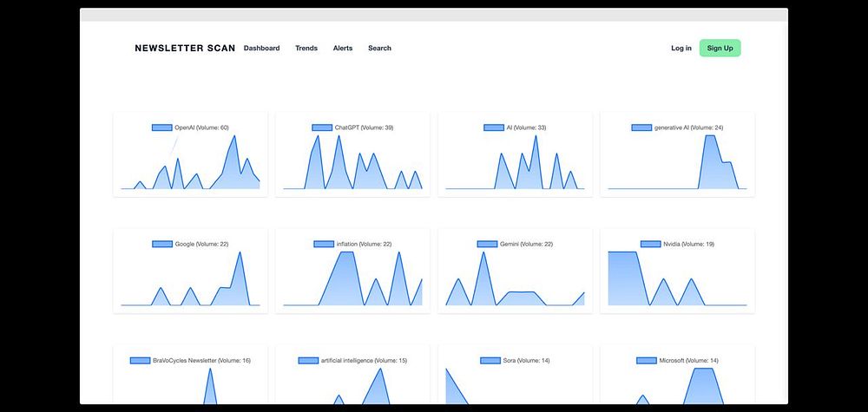Open the Search page
Screen dimensions: 868x412
tap(380, 48)
